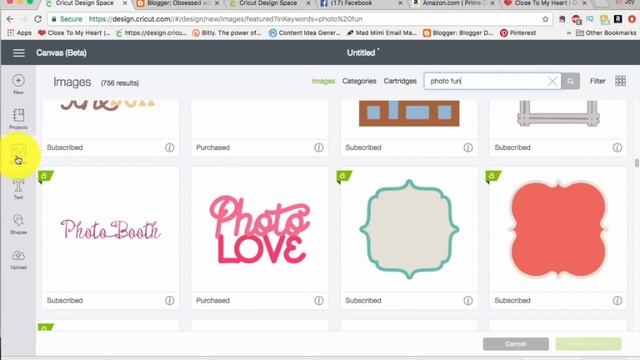Viewport: 640px width, 360px height.
Task: Reload the page with refresh icon
Action: tap(38, 19)
